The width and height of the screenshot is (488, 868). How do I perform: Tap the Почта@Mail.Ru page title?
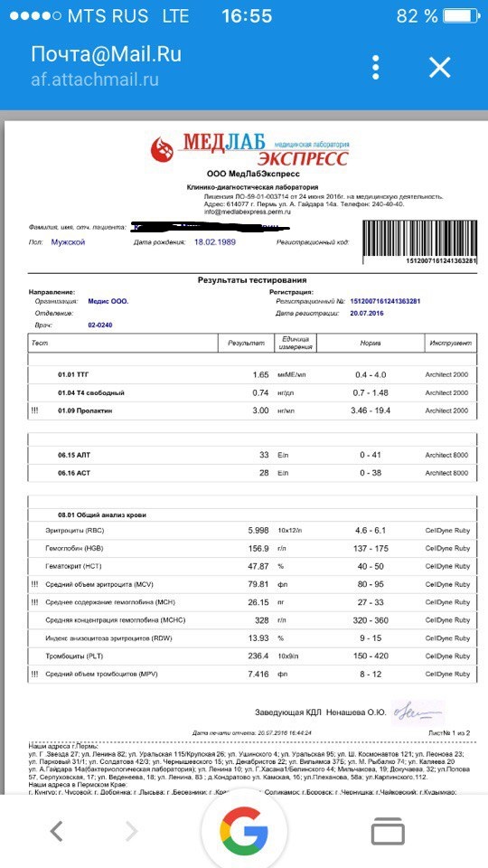(x=106, y=54)
